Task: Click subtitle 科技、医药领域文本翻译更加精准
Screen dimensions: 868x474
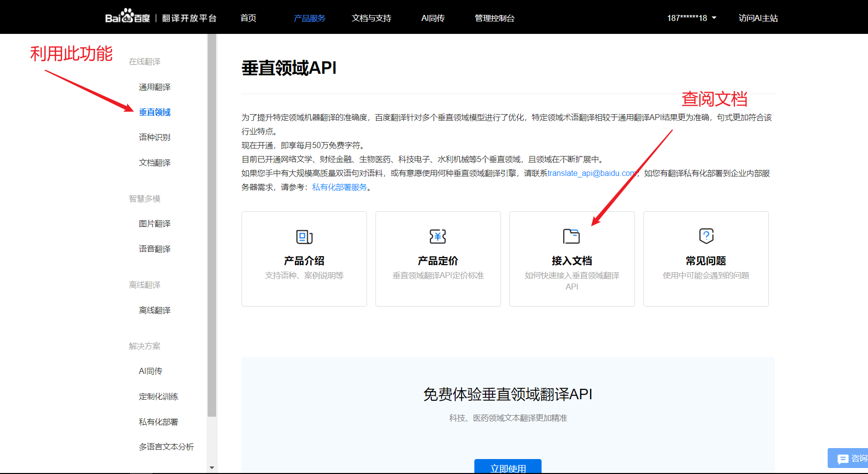Action: [x=508, y=418]
